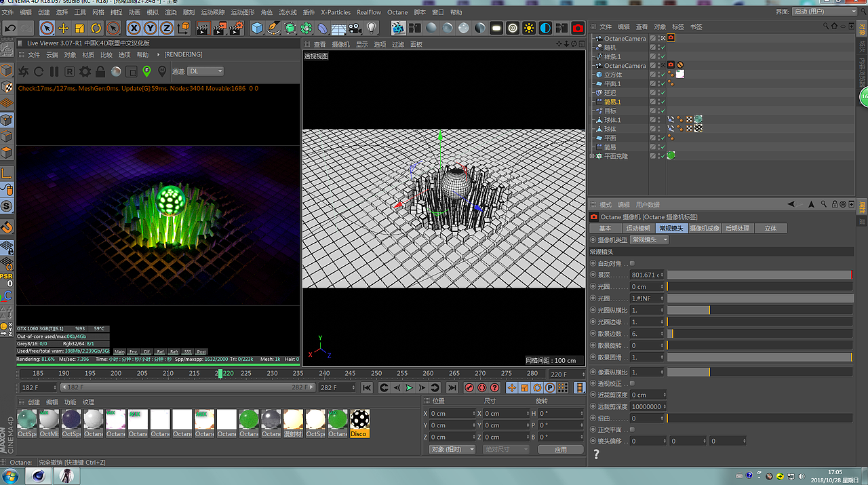The image size is (868, 485).
Task: Open the channel DL dropdown
Action: point(205,71)
